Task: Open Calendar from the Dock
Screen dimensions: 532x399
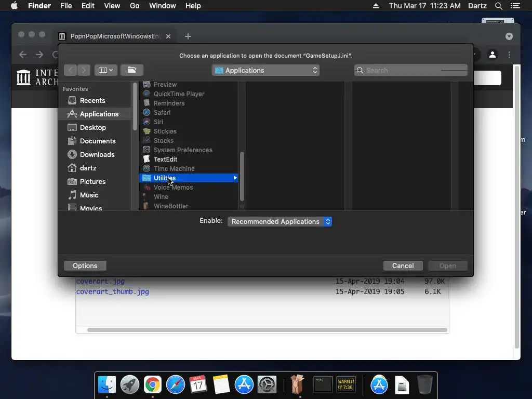Action: click(x=198, y=385)
